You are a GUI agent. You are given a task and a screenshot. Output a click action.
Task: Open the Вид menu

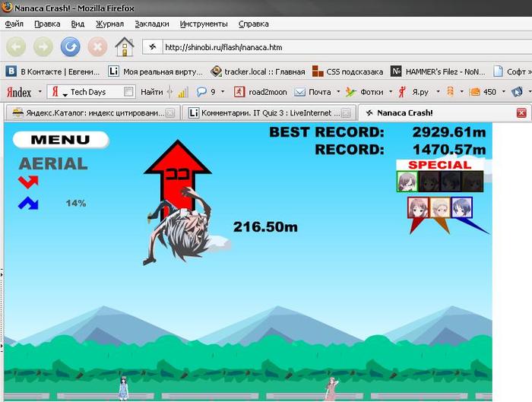click(x=78, y=24)
